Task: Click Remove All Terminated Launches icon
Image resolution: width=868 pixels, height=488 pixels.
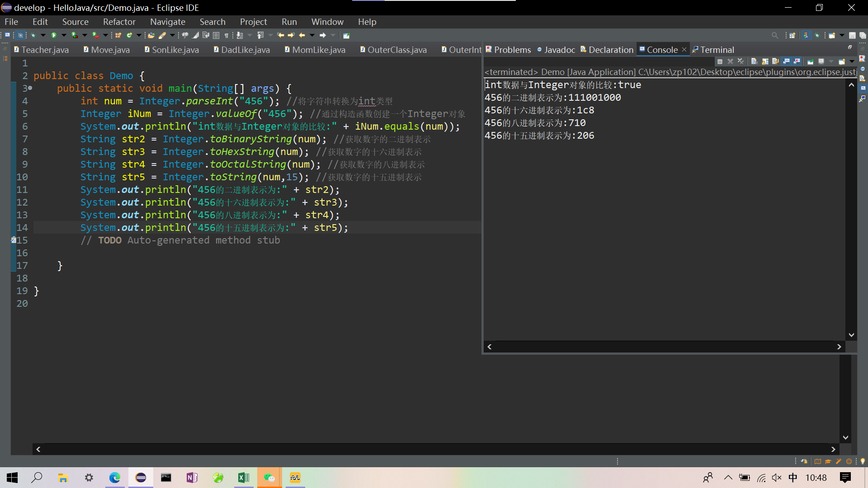Action: (741, 61)
